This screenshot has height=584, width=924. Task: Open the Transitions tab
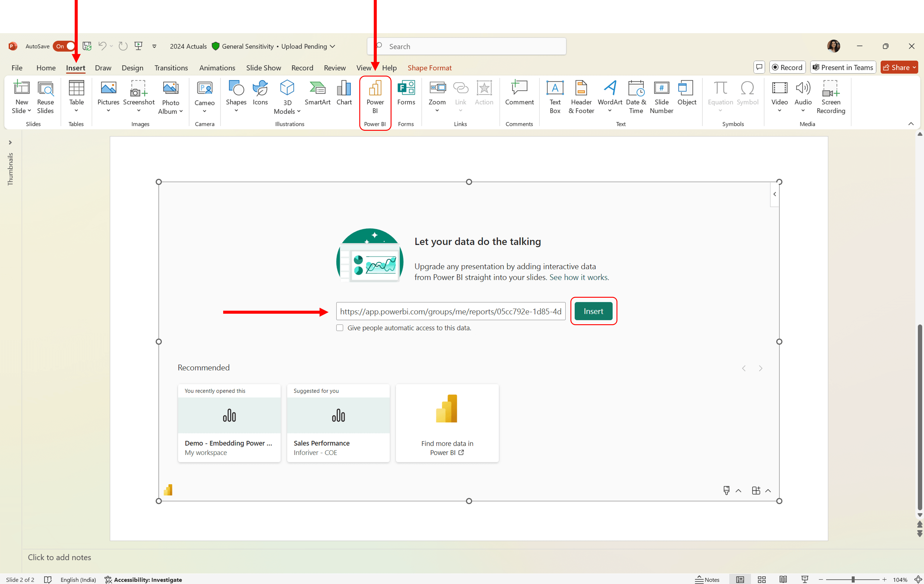click(171, 68)
